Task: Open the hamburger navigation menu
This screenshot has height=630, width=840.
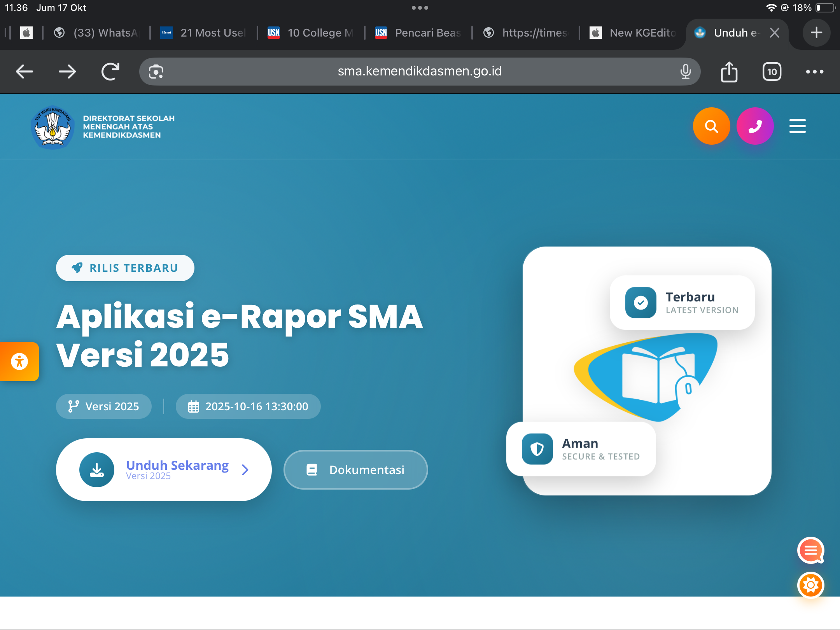Action: tap(798, 126)
